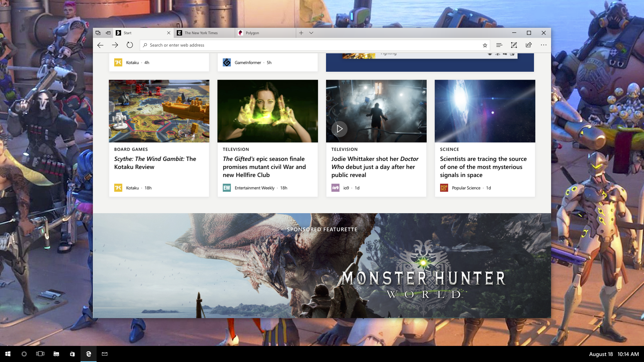Image resolution: width=644 pixels, height=362 pixels.
Task: Click the search or web address field
Action: (315, 45)
